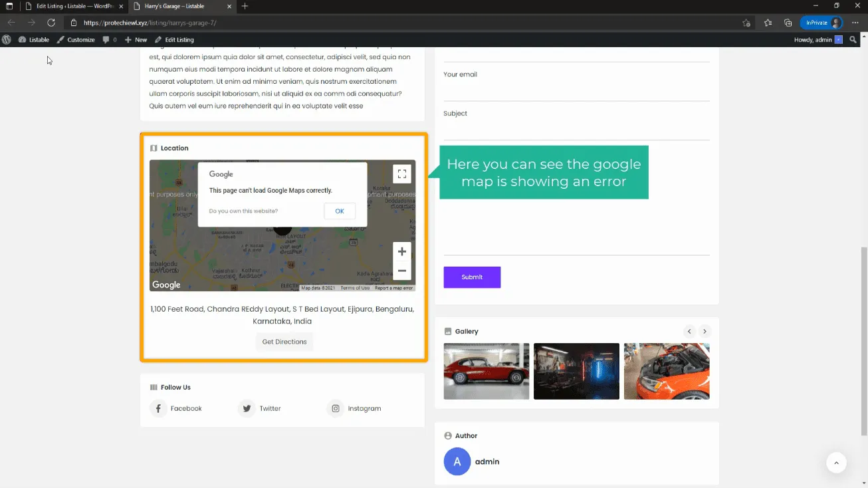Open the WordPress logo admin menu
Image resolution: width=868 pixels, height=488 pixels.
[x=7, y=40]
